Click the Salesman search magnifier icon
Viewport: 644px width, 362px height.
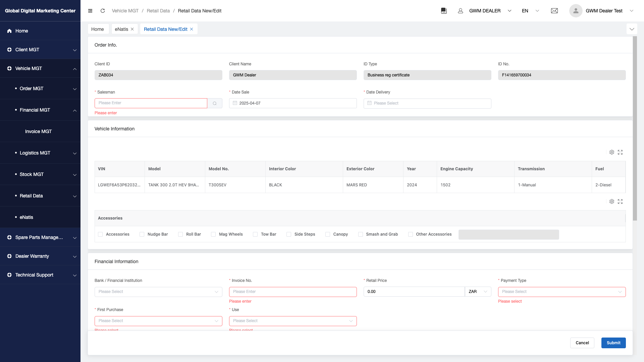215,103
